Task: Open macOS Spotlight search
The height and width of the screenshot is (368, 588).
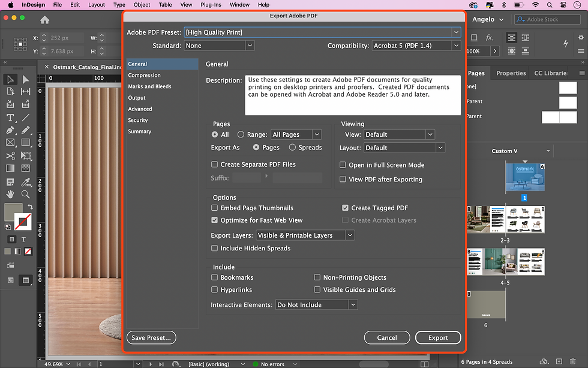Action: click(x=550, y=5)
